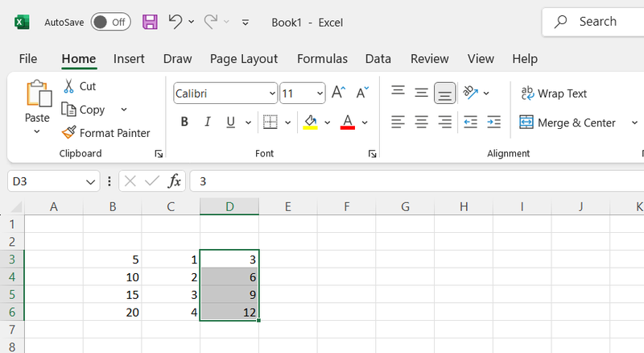Cut the selected cells
Viewport: 644px width, 353px height.
pos(80,86)
